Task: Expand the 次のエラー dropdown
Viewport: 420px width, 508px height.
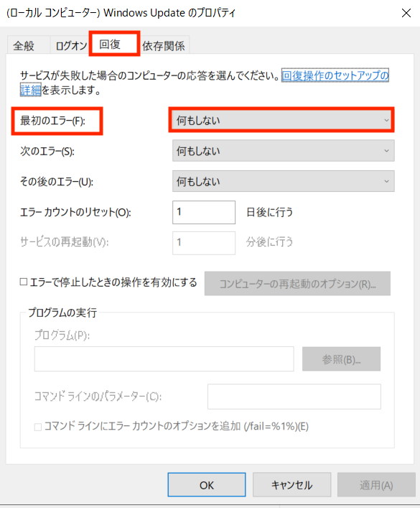Action: [283, 151]
